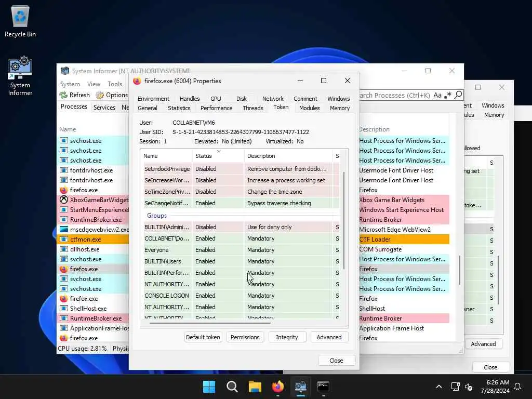Image resolution: width=532 pixels, height=399 pixels.
Task: Open the GPU tab
Action: (216, 99)
